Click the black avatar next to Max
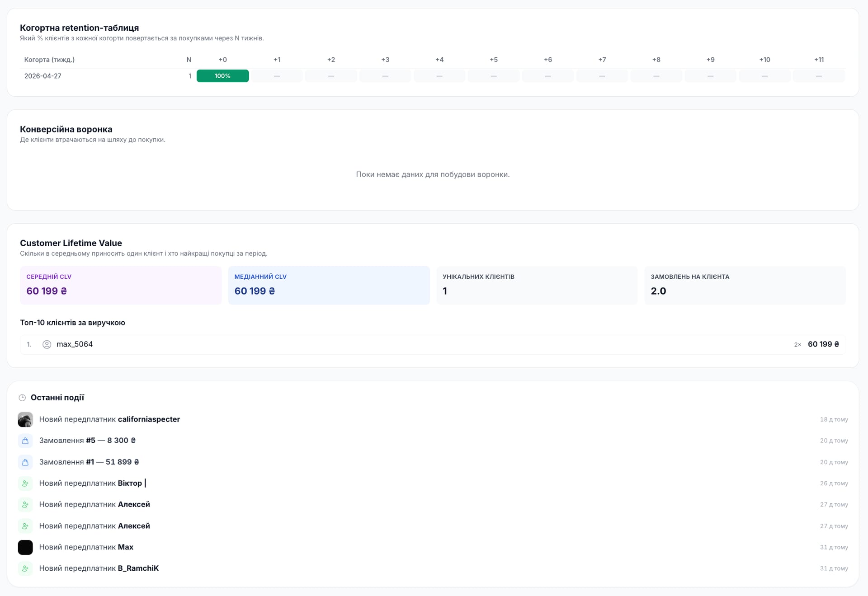 pyautogui.click(x=25, y=547)
